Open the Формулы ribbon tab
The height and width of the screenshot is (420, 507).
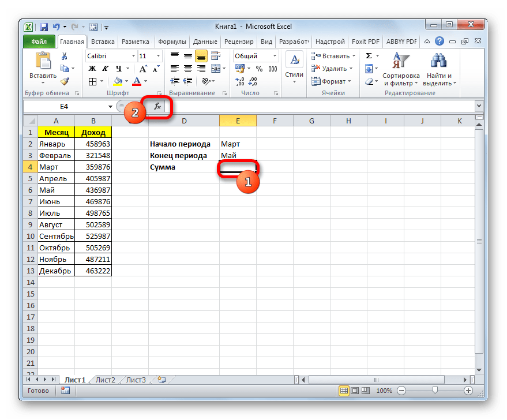click(172, 42)
